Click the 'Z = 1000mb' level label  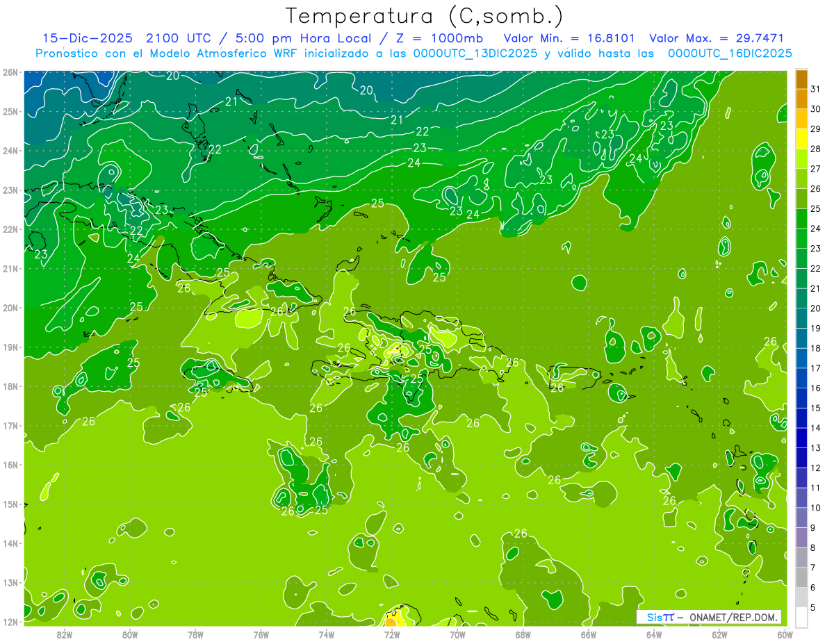click(x=439, y=38)
